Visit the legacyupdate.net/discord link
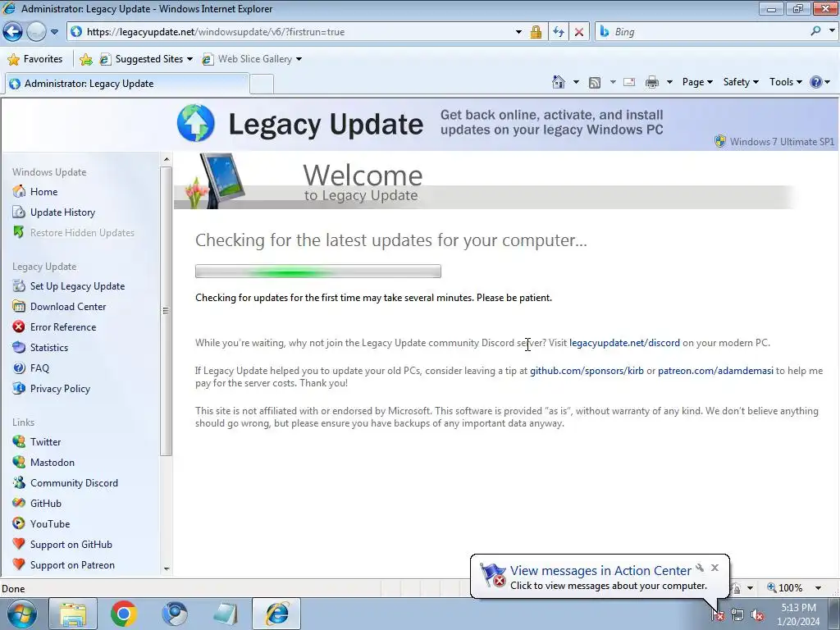840x630 pixels. (624, 343)
